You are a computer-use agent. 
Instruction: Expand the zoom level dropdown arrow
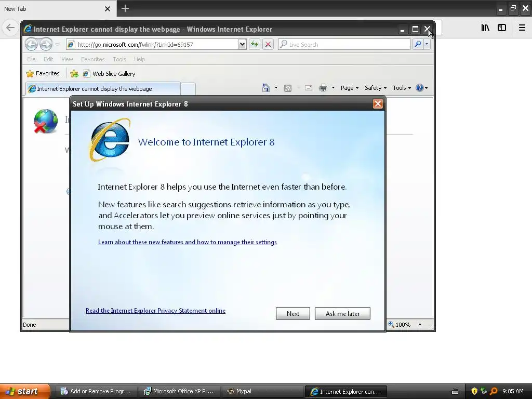pos(420,325)
